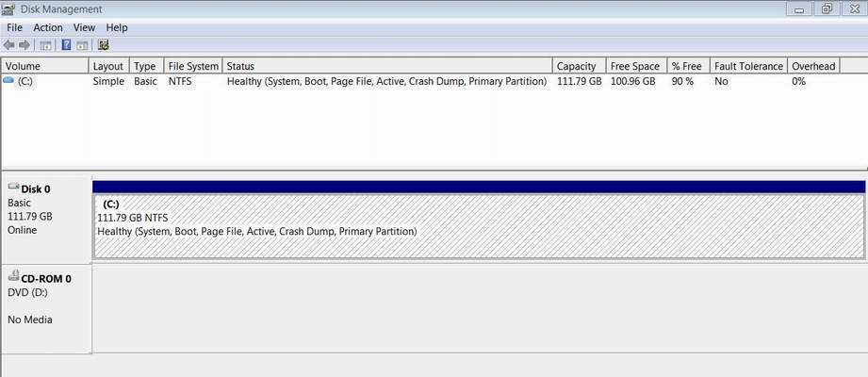The width and height of the screenshot is (868, 377).
Task: Toggle the console tree pane toolbar icon
Action: click(46, 45)
